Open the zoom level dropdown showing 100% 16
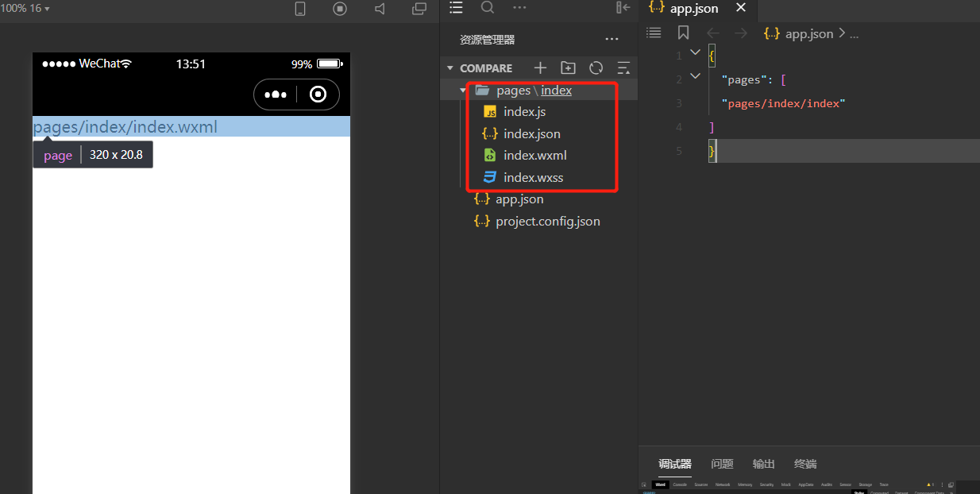Screen dimensions: 980x494 (x=25, y=8)
